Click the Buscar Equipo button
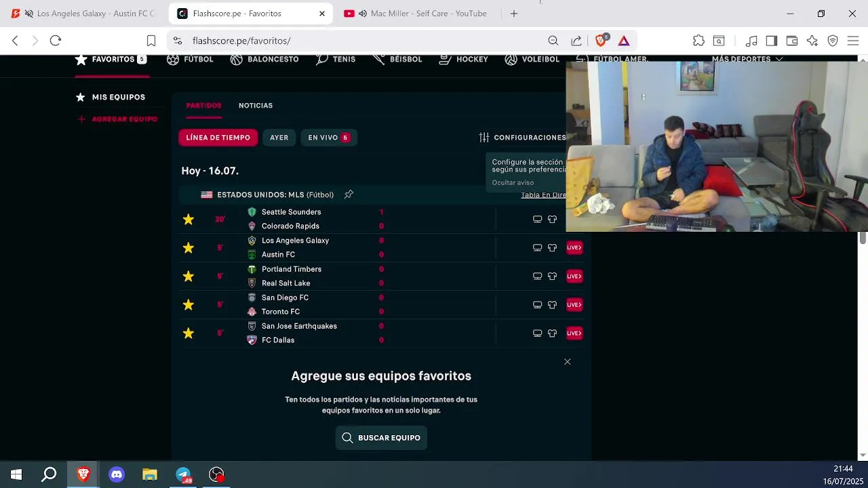The width and height of the screenshot is (868, 488). pos(381,438)
